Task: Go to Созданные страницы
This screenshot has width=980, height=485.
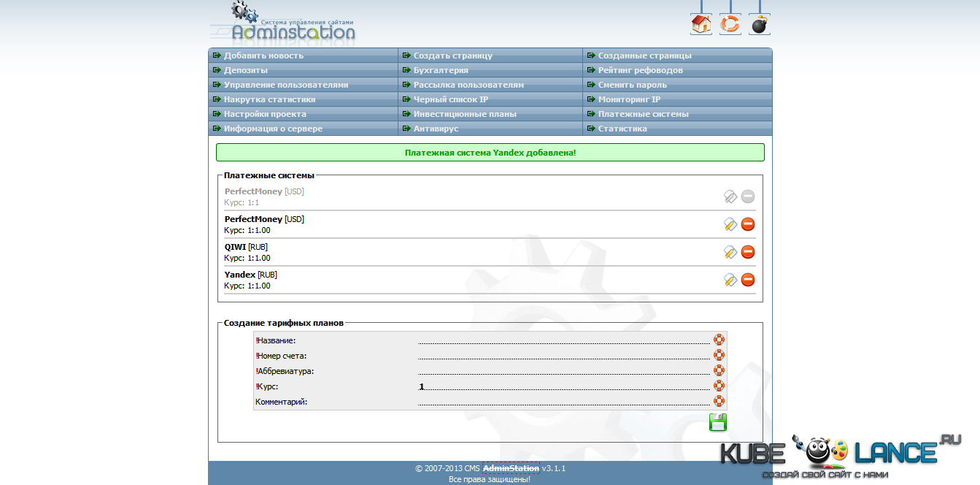Action: pos(645,56)
